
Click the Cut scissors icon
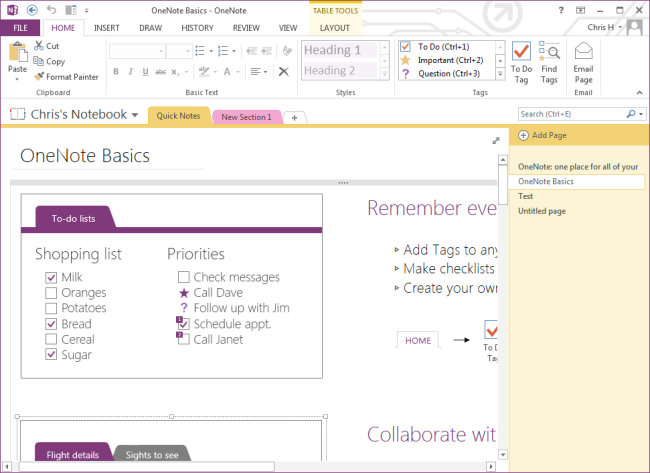(x=39, y=46)
